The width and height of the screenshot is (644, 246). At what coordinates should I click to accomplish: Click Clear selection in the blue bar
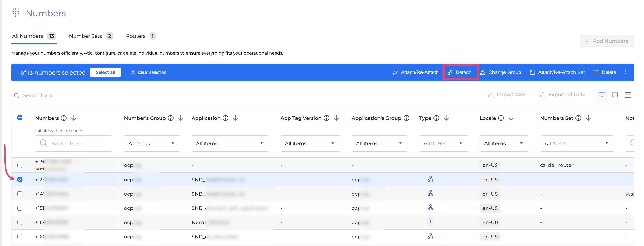pyautogui.click(x=148, y=72)
